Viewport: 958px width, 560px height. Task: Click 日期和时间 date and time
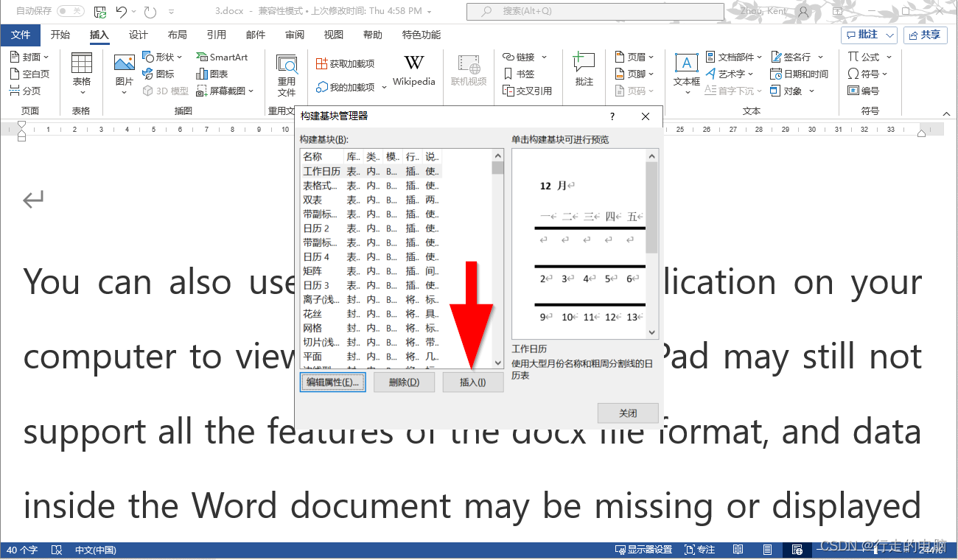(799, 74)
